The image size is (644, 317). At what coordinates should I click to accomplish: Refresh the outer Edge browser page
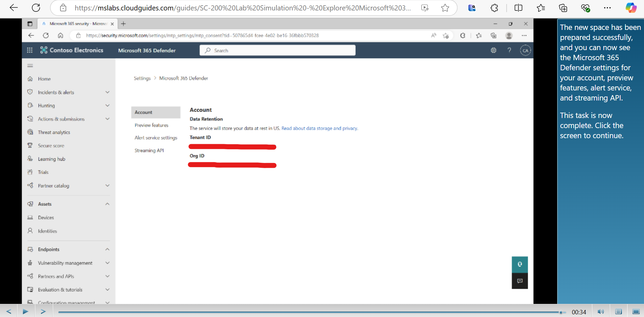(36, 8)
